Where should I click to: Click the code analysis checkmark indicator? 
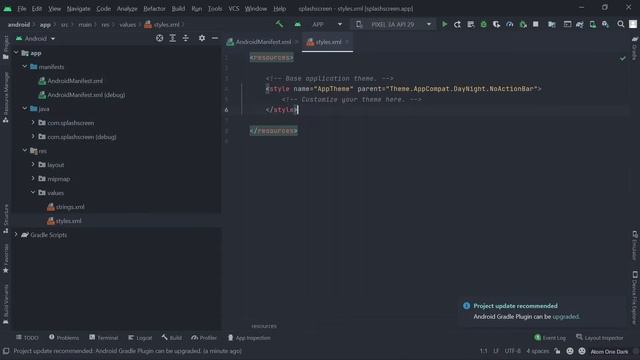622,58
